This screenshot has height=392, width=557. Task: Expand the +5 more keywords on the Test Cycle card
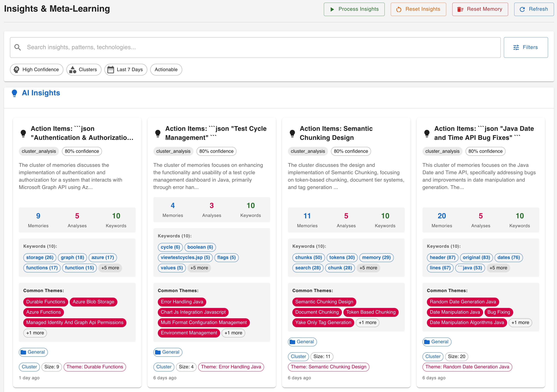tap(199, 268)
